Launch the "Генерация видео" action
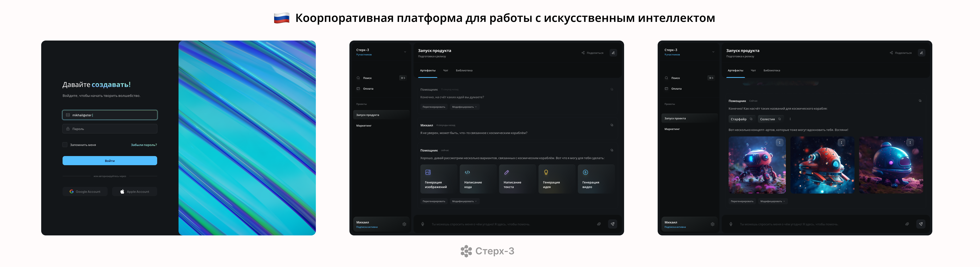 [596, 179]
